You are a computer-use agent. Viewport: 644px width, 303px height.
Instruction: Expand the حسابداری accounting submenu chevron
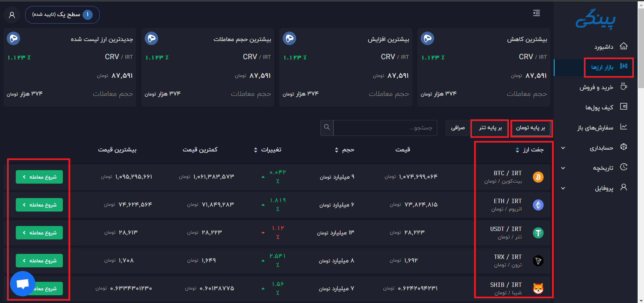pyautogui.click(x=563, y=148)
